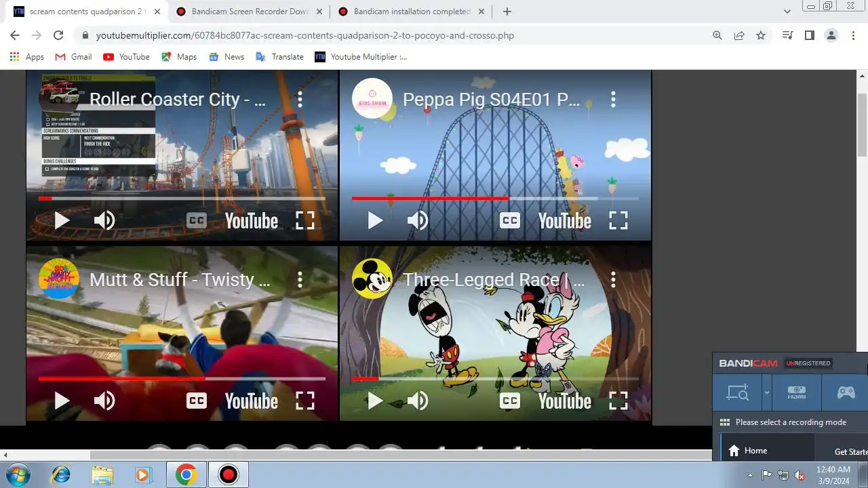
Task: Open Bandicam Home tab
Action: (767, 451)
